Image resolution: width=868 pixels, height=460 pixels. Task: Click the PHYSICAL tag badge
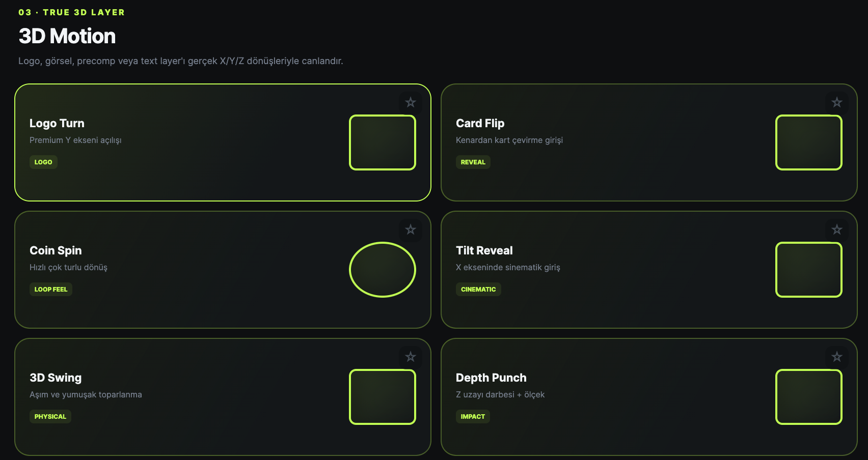[50, 416]
